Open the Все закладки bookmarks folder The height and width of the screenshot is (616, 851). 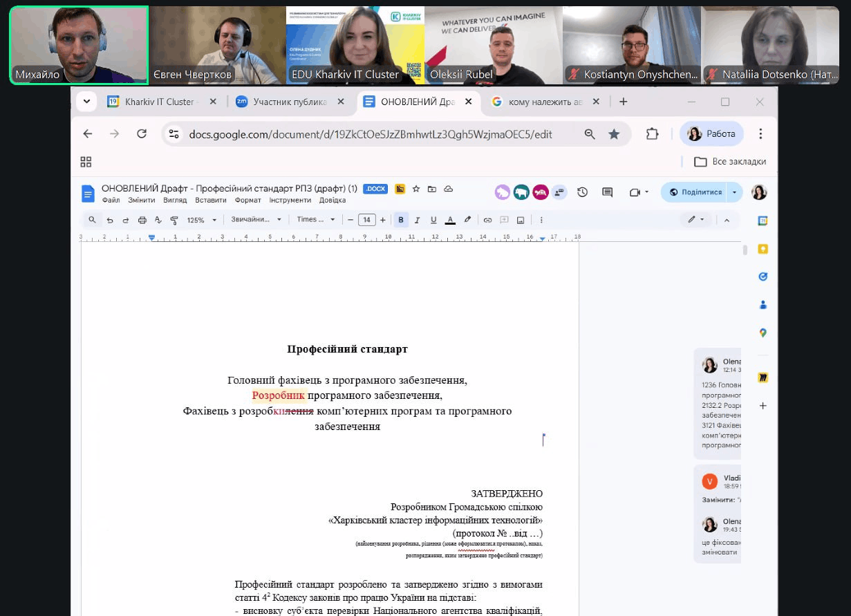[729, 162]
